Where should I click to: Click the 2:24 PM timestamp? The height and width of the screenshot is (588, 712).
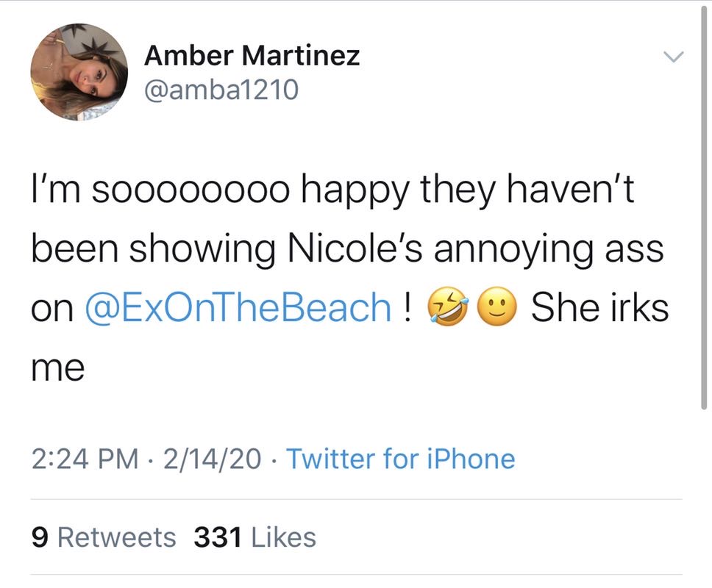pyautogui.click(x=85, y=459)
